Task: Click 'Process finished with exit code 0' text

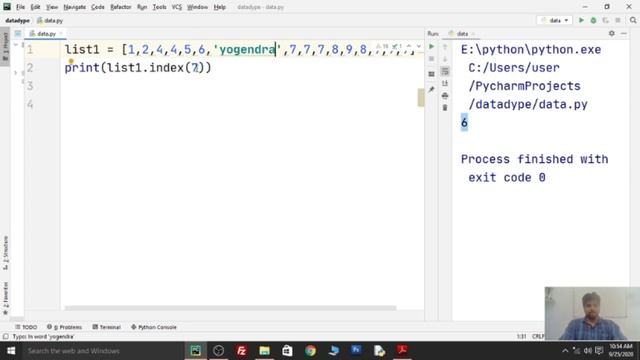Action: pos(535,168)
